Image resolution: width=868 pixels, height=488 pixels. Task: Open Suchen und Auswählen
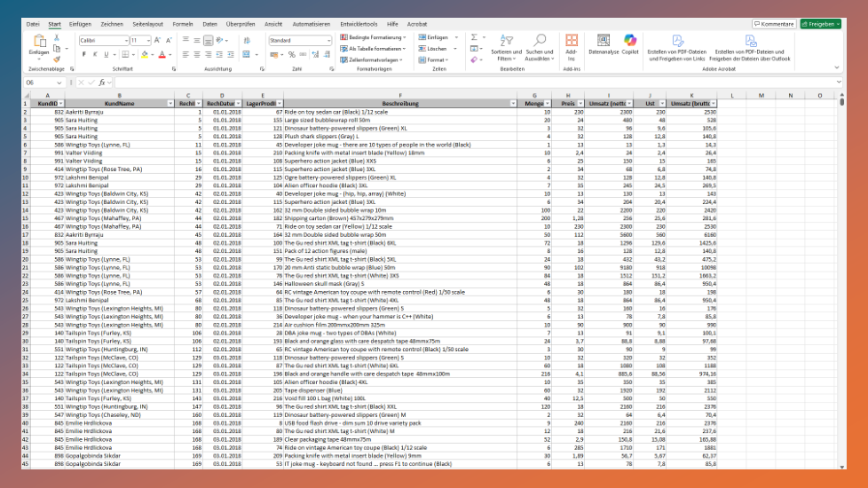(x=539, y=45)
